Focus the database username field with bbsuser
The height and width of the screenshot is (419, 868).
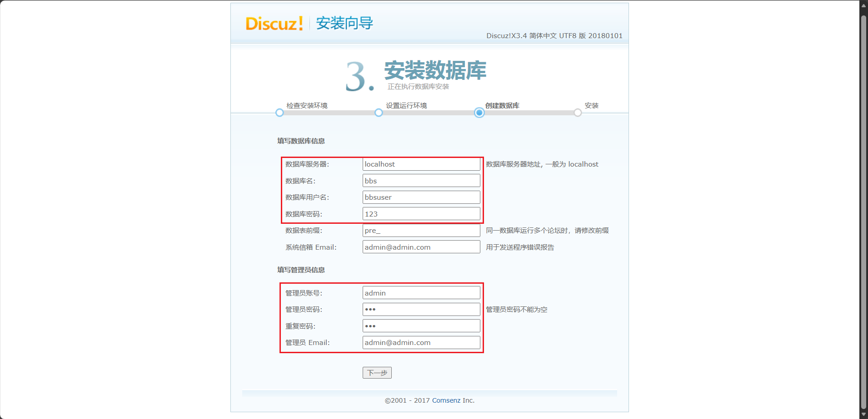point(421,197)
